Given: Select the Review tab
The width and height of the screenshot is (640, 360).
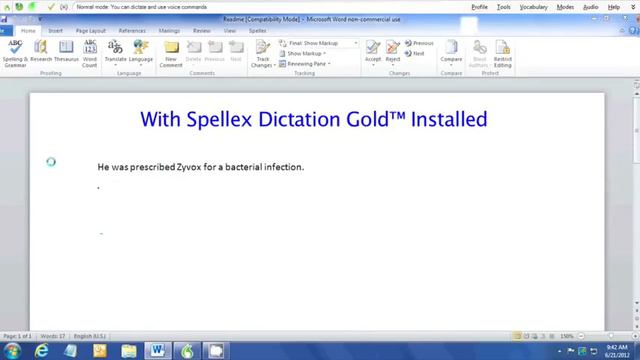Looking at the screenshot, I should 202,31.
